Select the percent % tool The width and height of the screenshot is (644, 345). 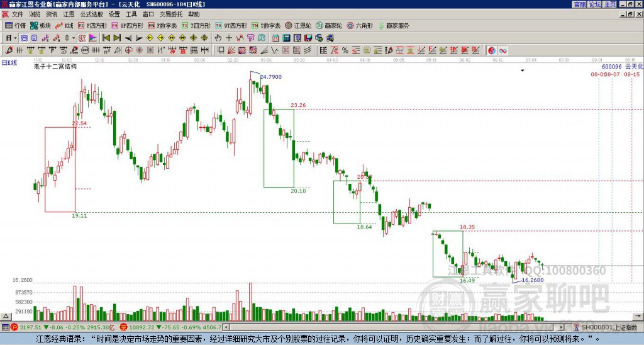coord(345,50)
